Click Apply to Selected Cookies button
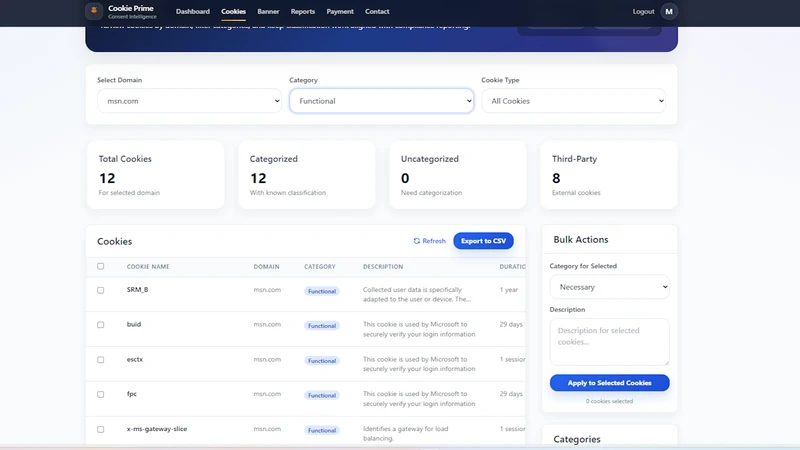Screen dimensions: 800x450 tap(610, 383)
